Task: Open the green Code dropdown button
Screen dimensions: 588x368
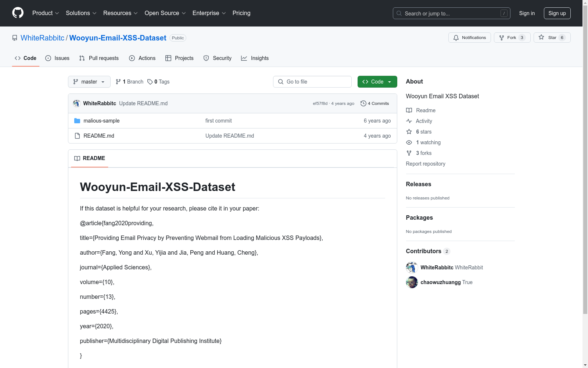Action: (377, 82)
